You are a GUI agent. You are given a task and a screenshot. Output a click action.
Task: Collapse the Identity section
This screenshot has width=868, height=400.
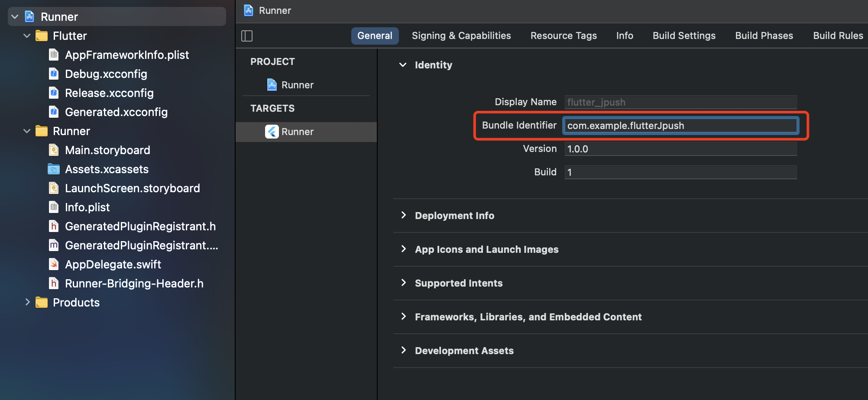point(403,65)
